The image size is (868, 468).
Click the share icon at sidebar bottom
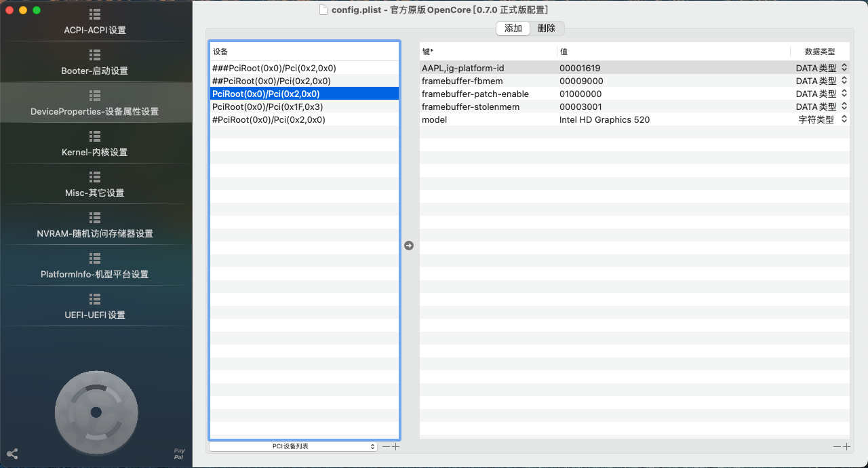click(x=12, y=454)
